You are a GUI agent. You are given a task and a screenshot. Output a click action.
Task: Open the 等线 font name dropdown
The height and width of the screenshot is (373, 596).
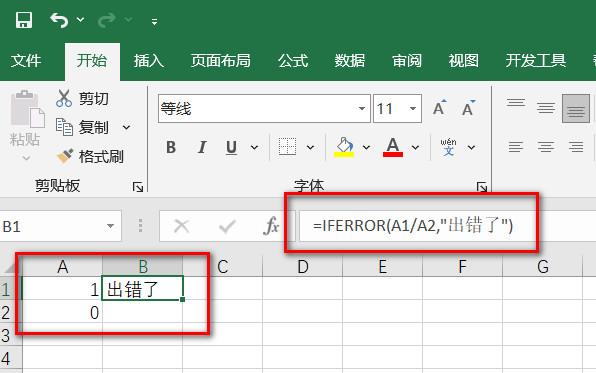tap(361, 109)
